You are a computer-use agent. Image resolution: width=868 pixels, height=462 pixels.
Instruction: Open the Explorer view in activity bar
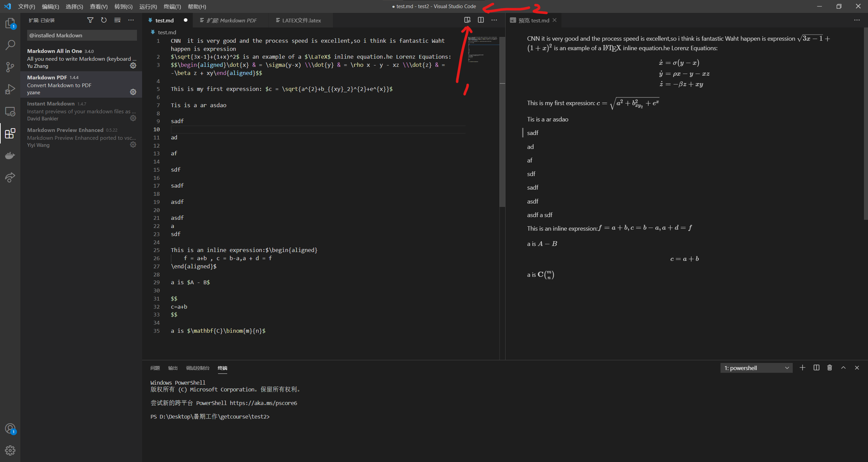(x=10, y=23)
